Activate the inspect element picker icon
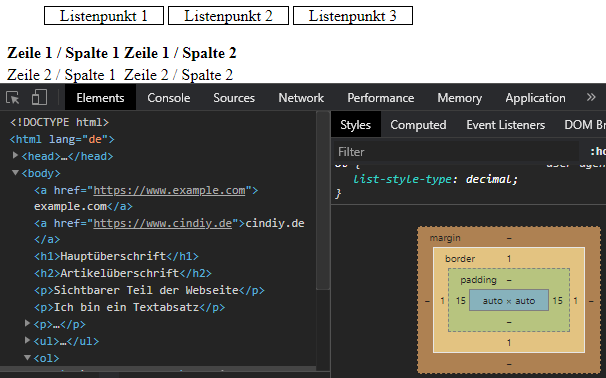This screenshot has width=606, height=378. click(13, 98)
